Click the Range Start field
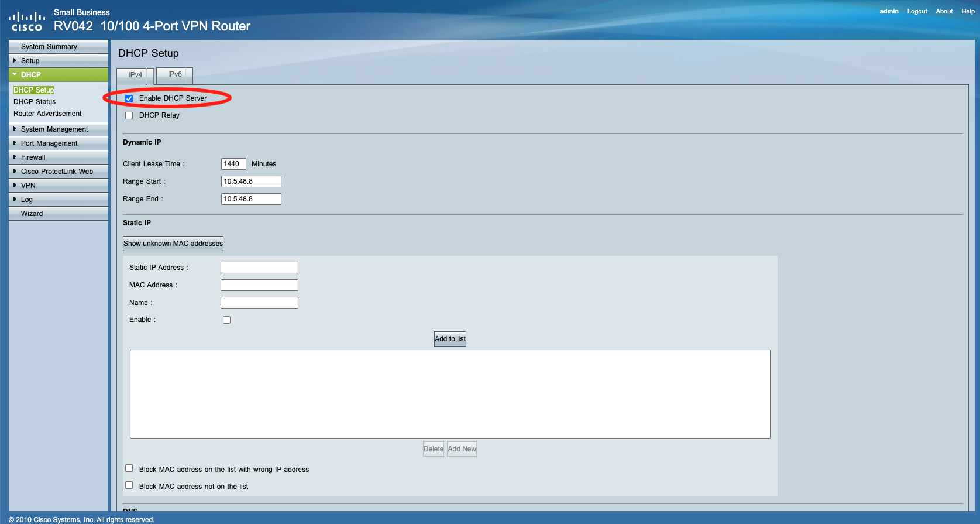 [x=251, y=181]
